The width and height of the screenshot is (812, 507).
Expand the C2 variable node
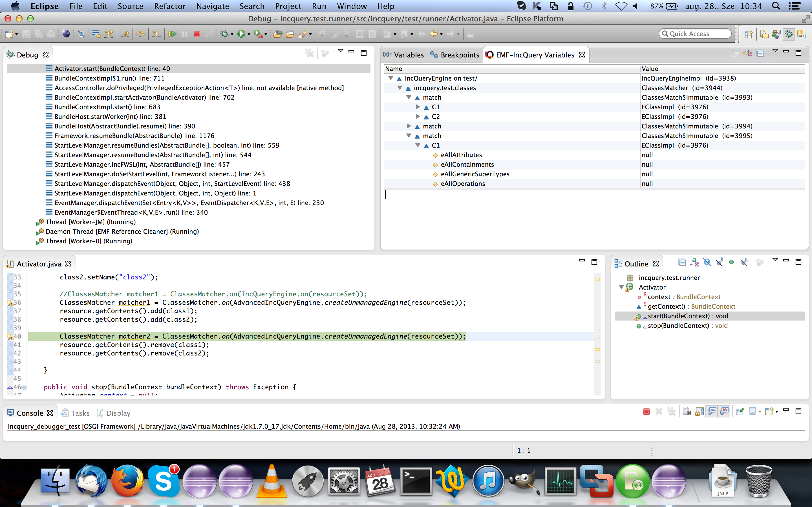coord(418,116)
